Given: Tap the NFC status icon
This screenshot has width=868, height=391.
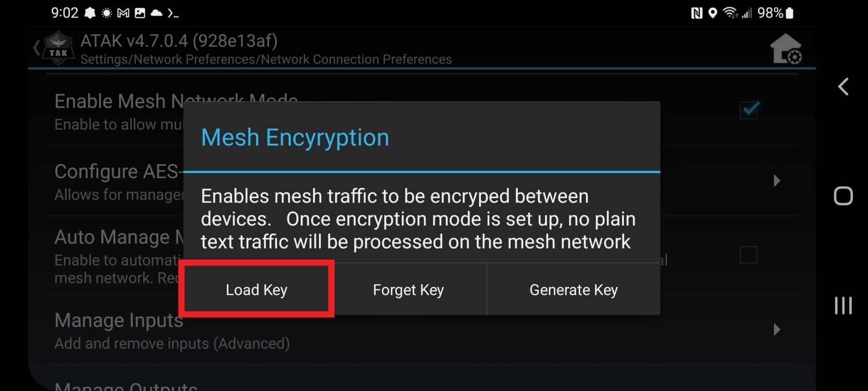Looking at the screenshot, I should click(x=696, y=13).
